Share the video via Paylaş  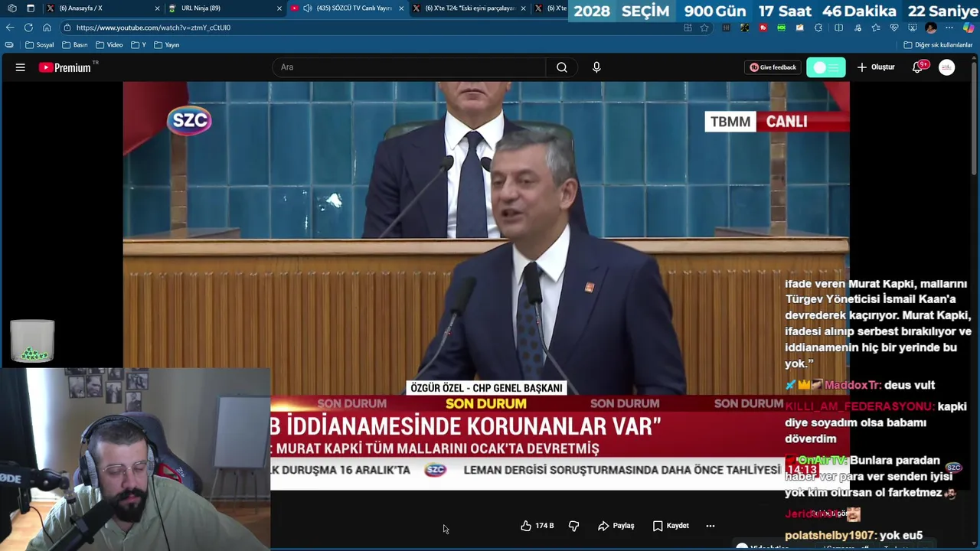(616, 526)
